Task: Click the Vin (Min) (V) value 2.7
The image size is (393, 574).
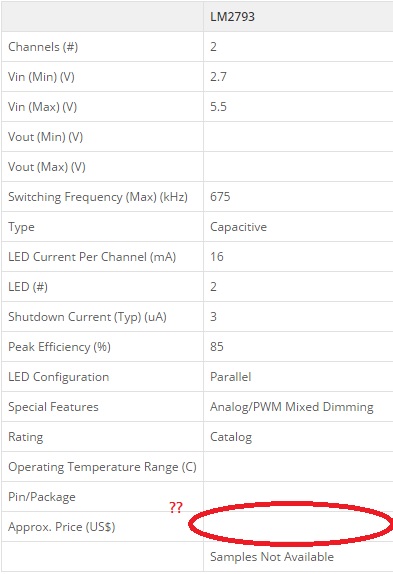Action: (x=218, y=77)
